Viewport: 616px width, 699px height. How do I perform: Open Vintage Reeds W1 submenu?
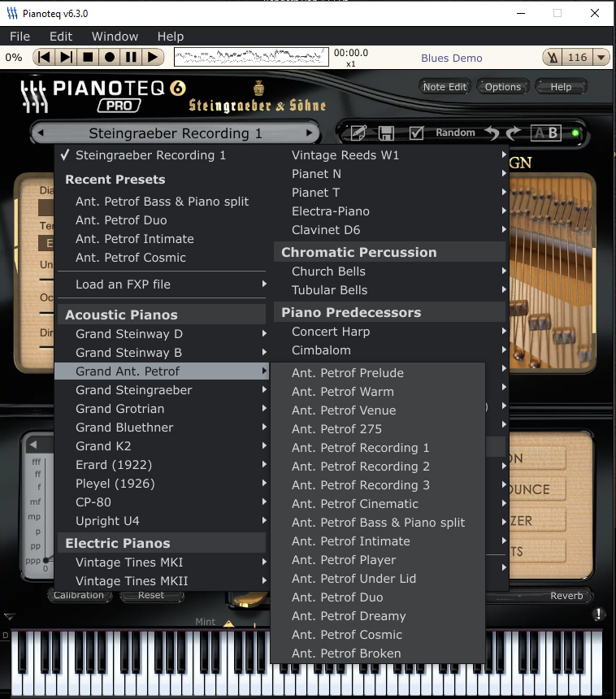(391, 155)
